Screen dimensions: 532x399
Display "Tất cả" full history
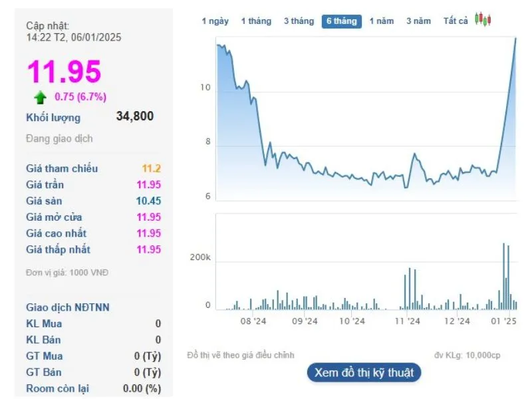(456, 21)
